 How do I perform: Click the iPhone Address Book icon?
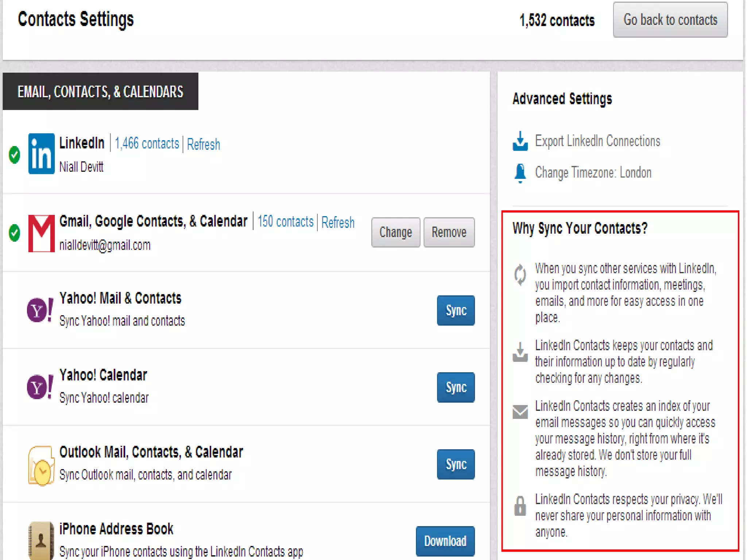[41, 541]
